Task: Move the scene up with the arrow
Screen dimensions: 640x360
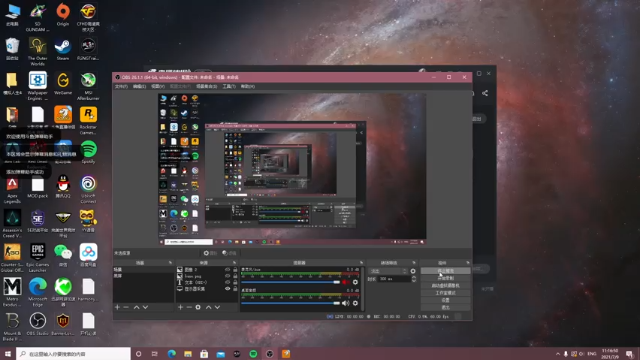Action: (x=136, y=307)
